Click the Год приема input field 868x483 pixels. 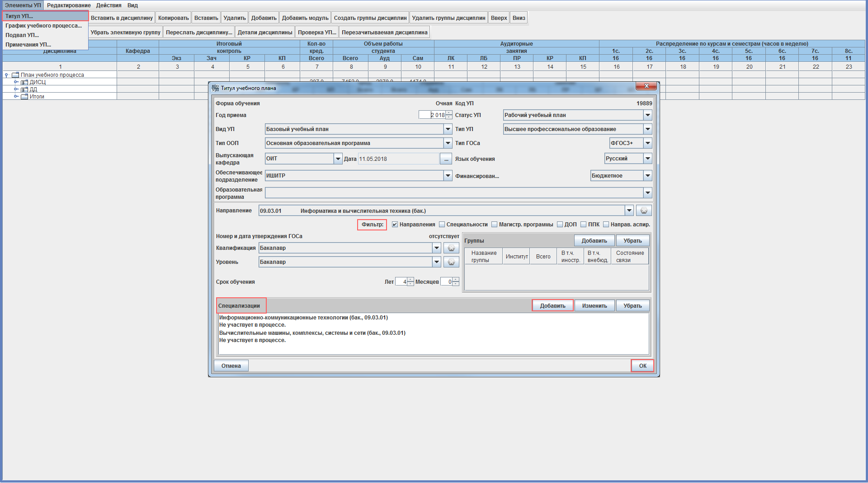click(432, 115)
